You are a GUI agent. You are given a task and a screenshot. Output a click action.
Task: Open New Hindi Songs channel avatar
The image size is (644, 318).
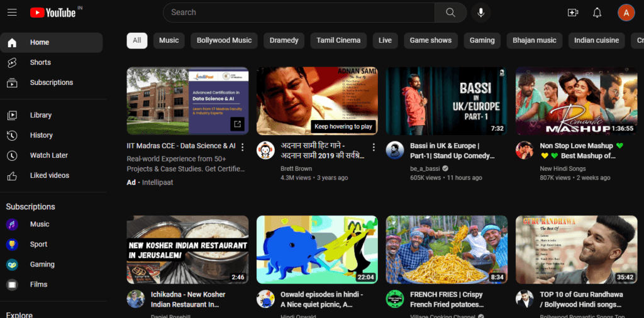525,150
